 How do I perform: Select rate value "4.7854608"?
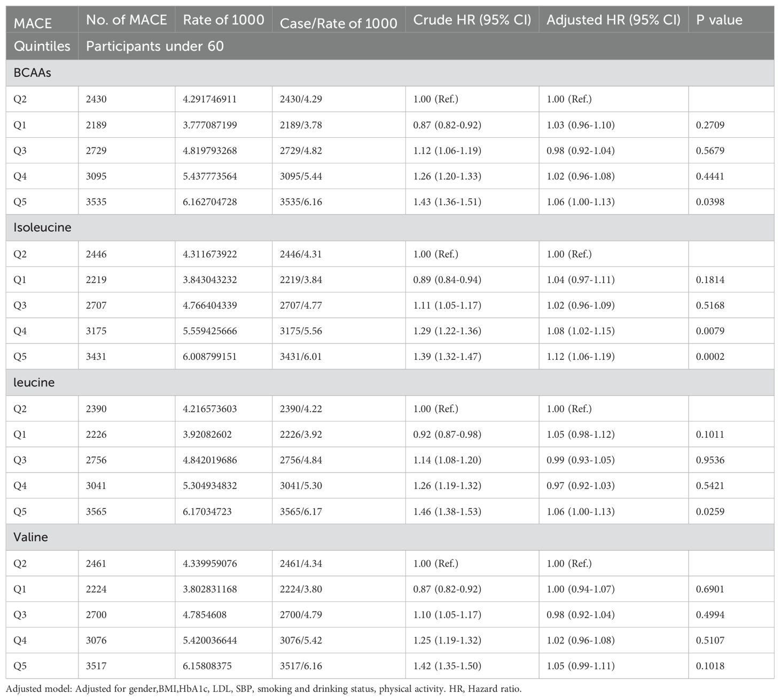click(x=205, y=615)
